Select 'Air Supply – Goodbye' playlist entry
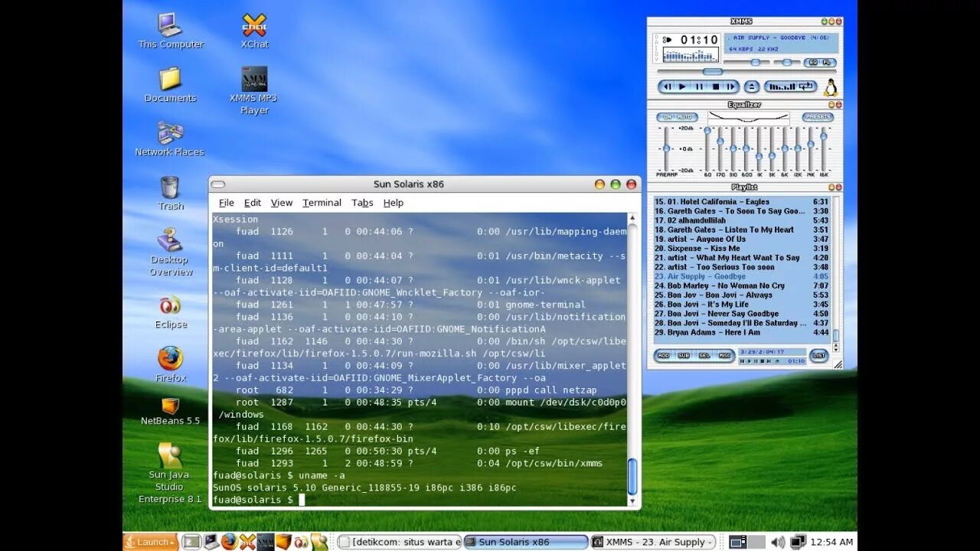 (x=741, y=277)
